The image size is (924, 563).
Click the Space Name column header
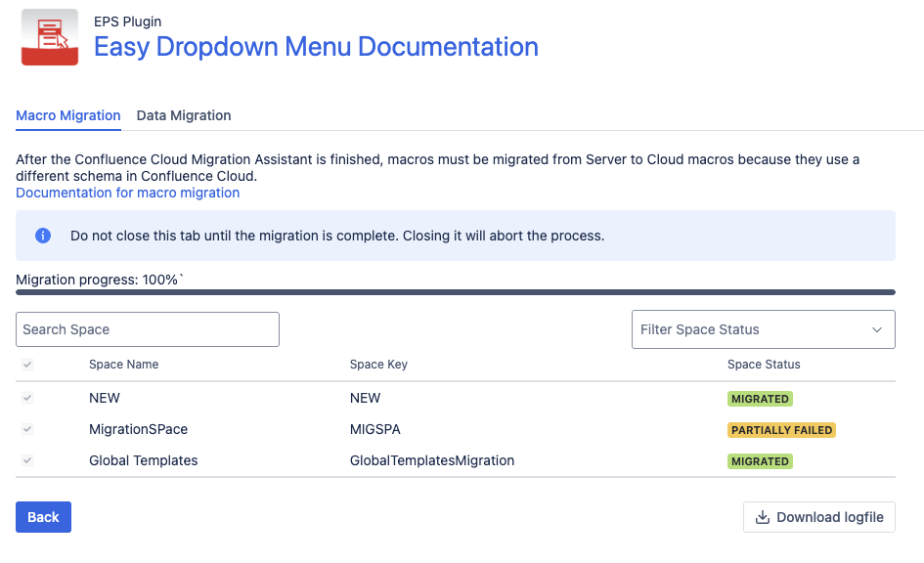coord(124,365)
